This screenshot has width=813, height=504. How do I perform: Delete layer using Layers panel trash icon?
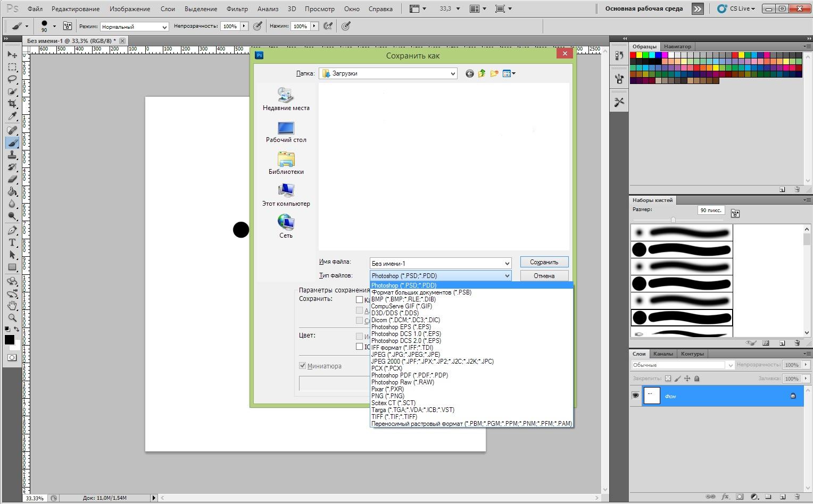click(797, 497)
